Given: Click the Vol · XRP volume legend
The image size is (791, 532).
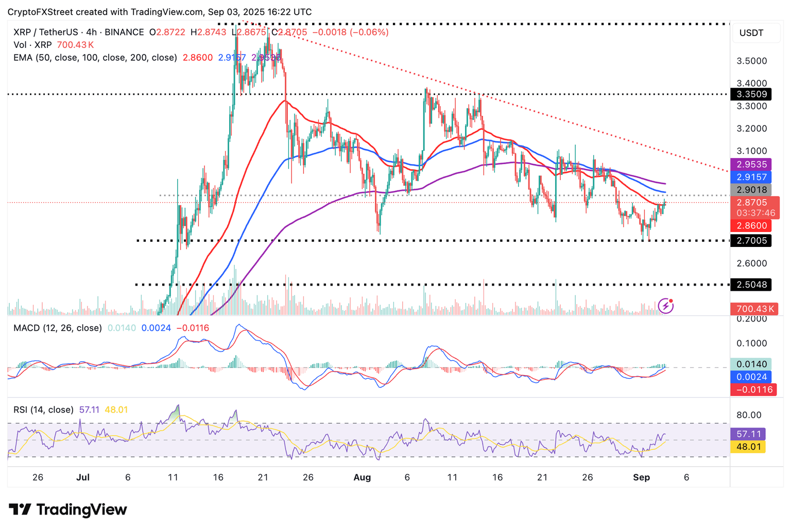Looking at the screenshot, I should tap(32, 45).
